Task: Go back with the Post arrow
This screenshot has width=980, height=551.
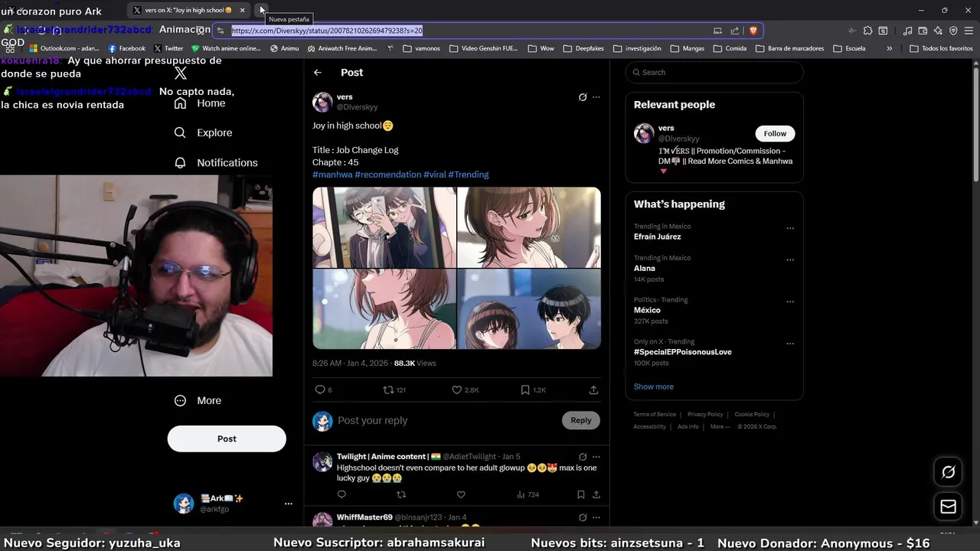Action: click(318, 73)
